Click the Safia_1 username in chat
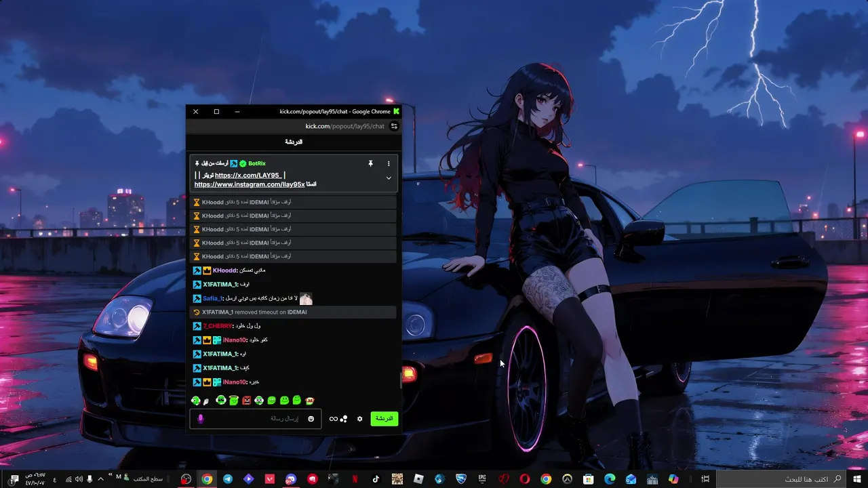 [x=213, y=298]
